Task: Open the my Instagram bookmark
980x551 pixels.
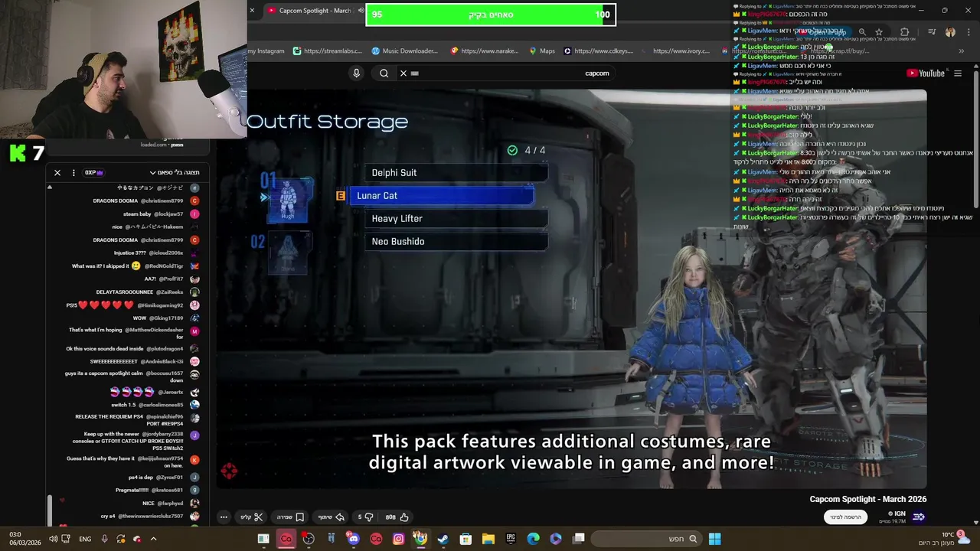Action: click(x=266, y=51)
